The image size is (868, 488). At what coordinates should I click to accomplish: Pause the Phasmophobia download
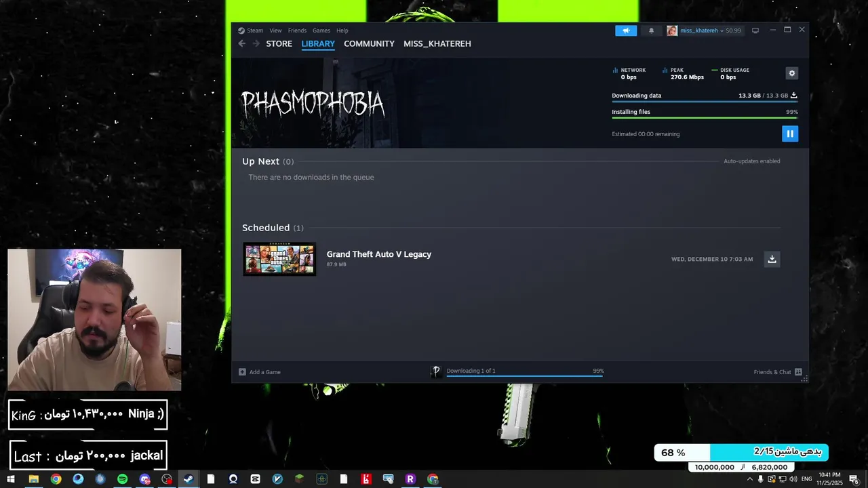click(789, 134)
